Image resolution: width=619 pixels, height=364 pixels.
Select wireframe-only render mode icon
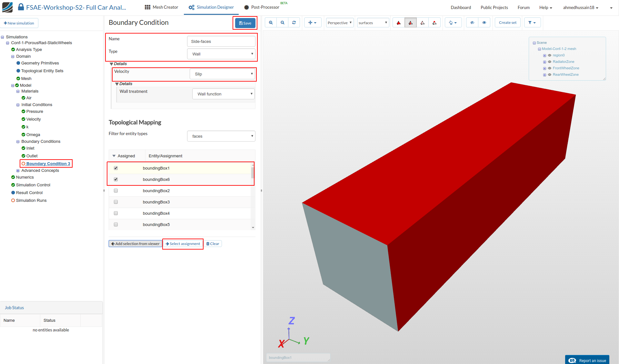tap(422, 23)
